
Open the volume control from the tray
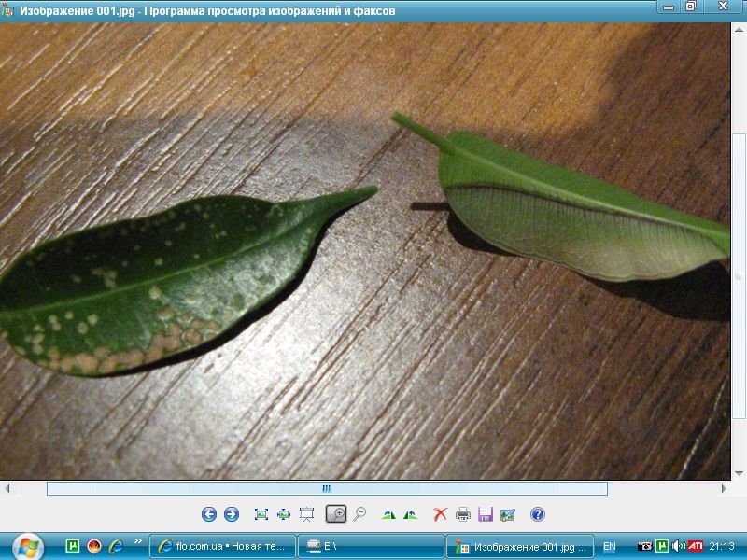click(677, 548)
